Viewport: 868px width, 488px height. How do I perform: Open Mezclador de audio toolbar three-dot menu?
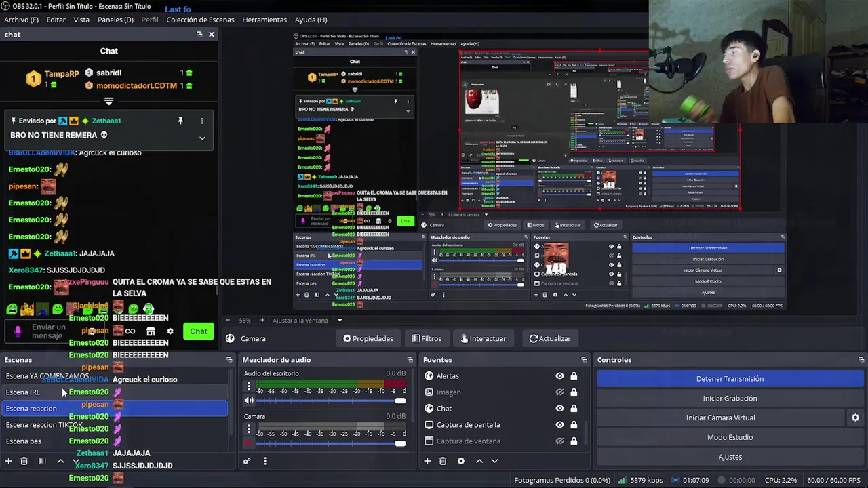(x=265, y=461)
